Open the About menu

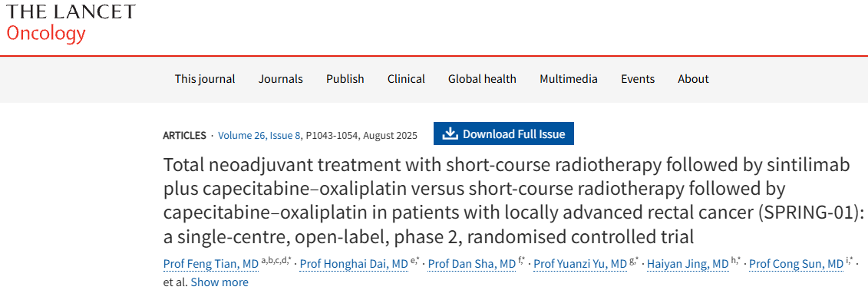pyautogui.click(x=693, y=79)
